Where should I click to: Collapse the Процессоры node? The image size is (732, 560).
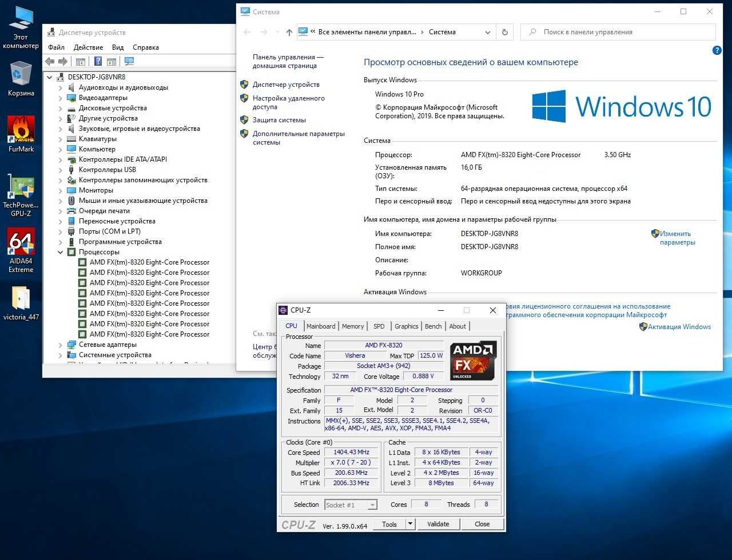click(x=61, y=252)
